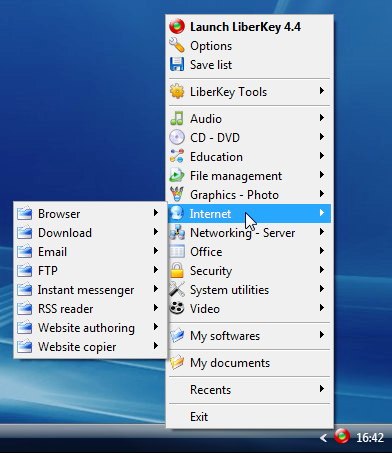392x453 pixels.
Task: Open the Options menu entry
Action: click(x=249, y=46)
